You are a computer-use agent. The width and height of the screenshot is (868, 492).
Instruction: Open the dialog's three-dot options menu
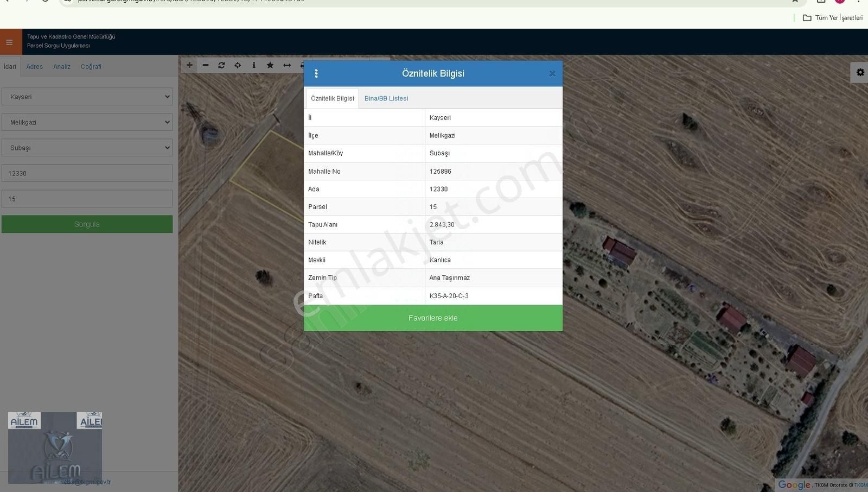316,73
